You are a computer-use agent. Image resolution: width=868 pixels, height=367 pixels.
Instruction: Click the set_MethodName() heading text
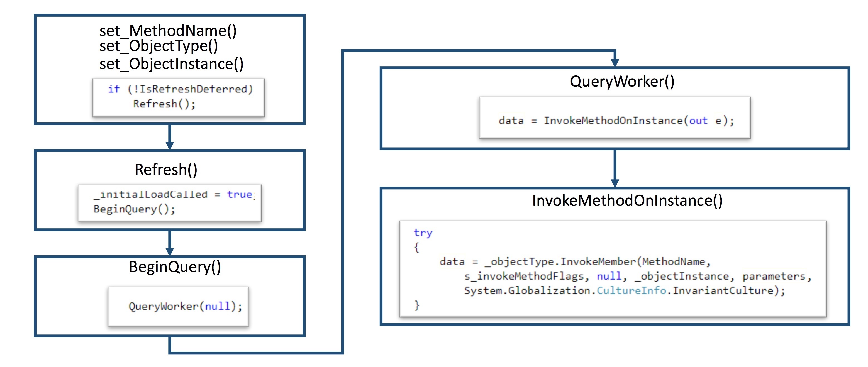point(168,31)
